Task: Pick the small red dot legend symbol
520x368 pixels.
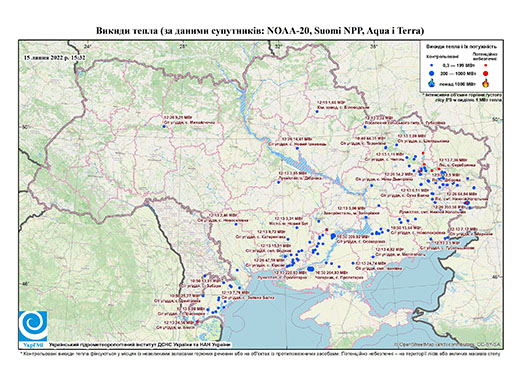Action: point(486,65)
